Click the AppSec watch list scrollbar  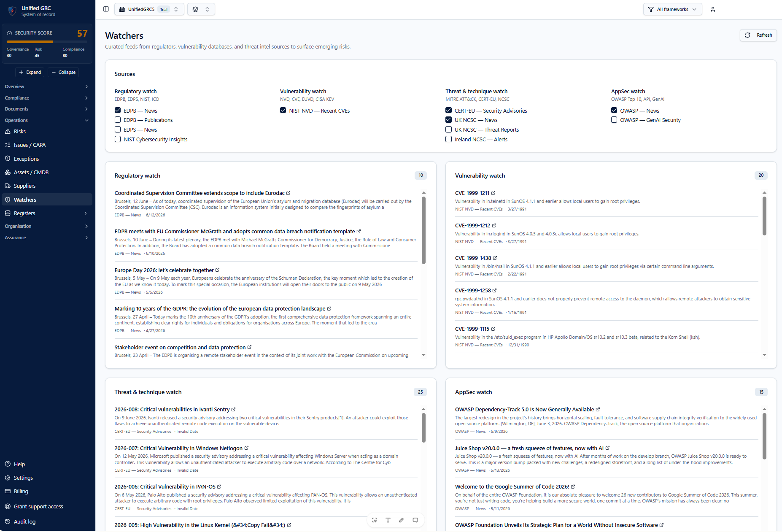[x=764, y=436]
